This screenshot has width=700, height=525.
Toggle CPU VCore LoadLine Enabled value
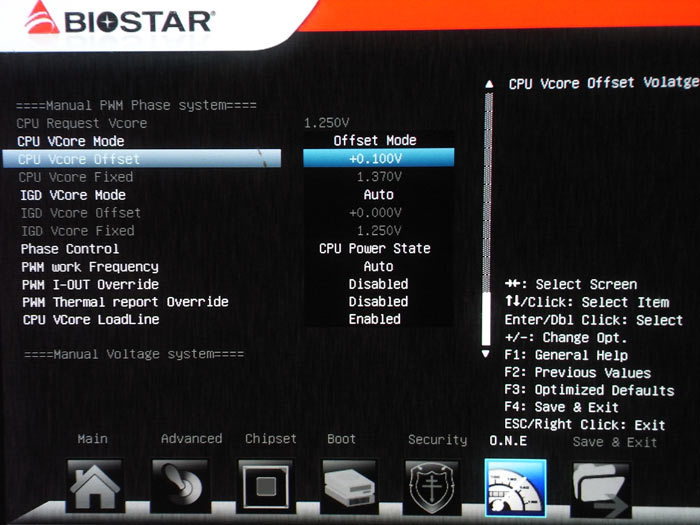click(x=378, y=320)
